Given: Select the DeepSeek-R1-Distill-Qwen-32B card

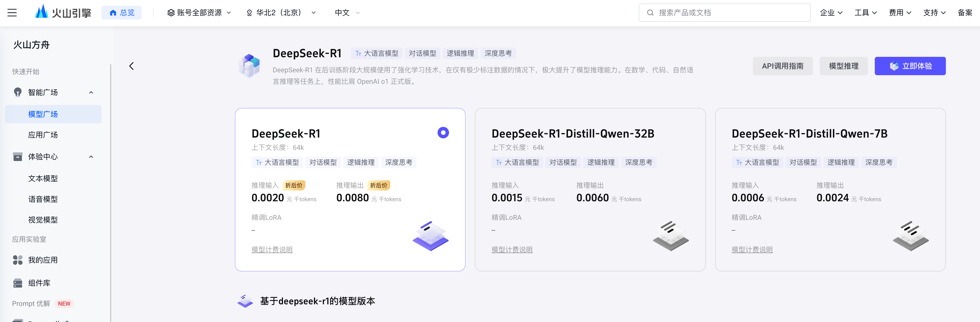Looking at the screenshot, I should tap(590, 189).
